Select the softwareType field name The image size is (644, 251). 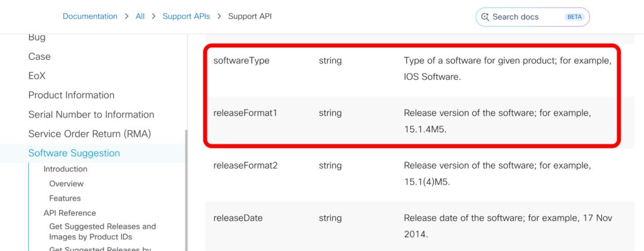click(241, 61)
